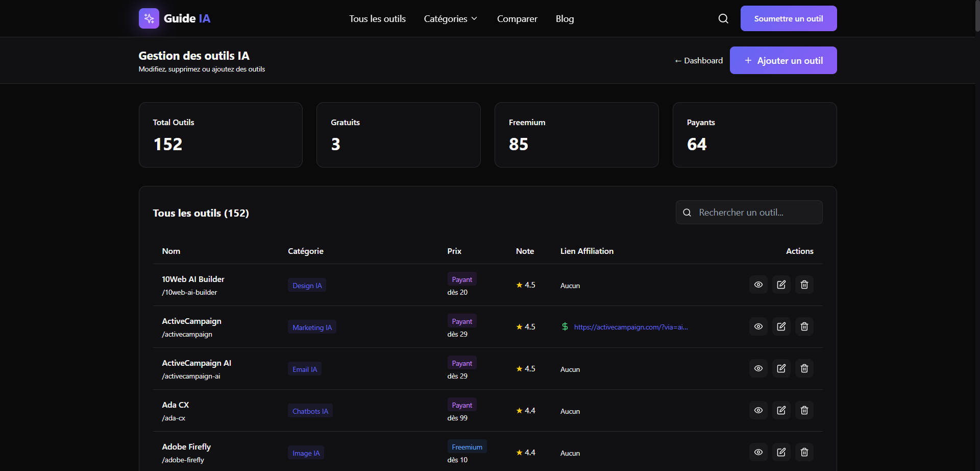The width and height of the screenshot is (980, 471).
Task: Show the Ada CX tool via eye icon
Action: 758,410
